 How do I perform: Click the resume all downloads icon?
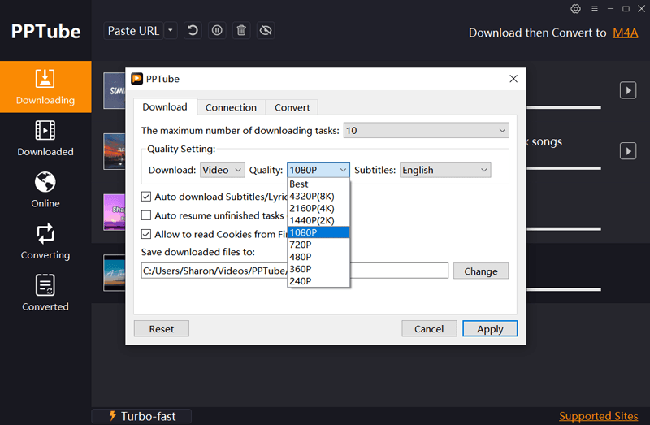[192, 31]
